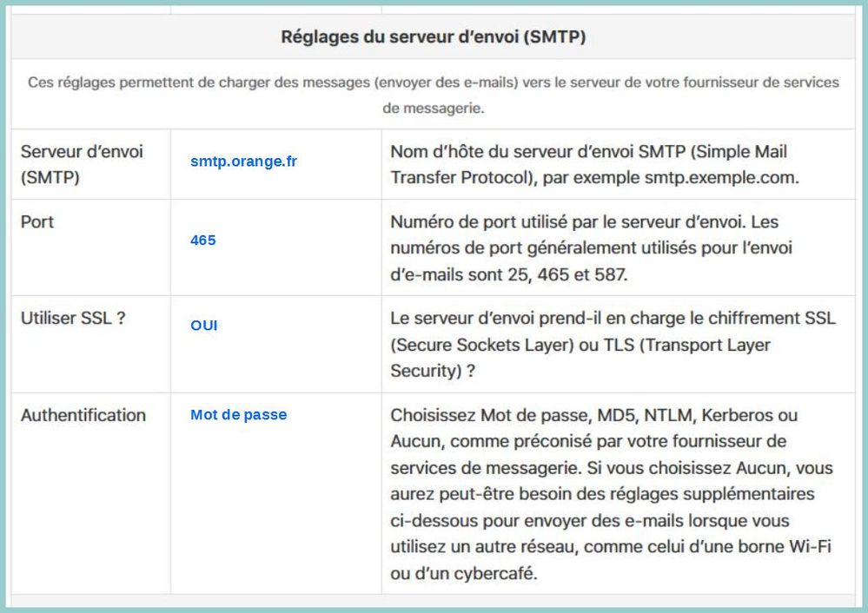Click the Réglages du serveur d'envoi header
This screenshot has width=868, height=613.
pos(433,37)
